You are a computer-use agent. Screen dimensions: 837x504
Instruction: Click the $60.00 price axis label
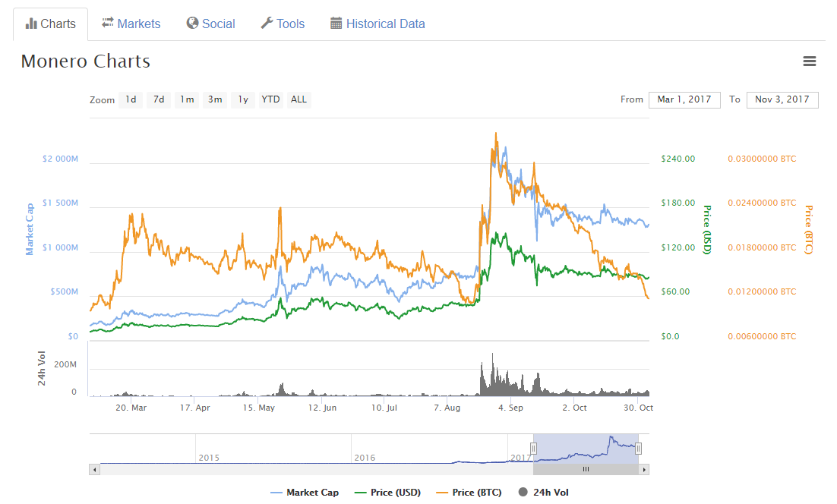pos(675,291)
